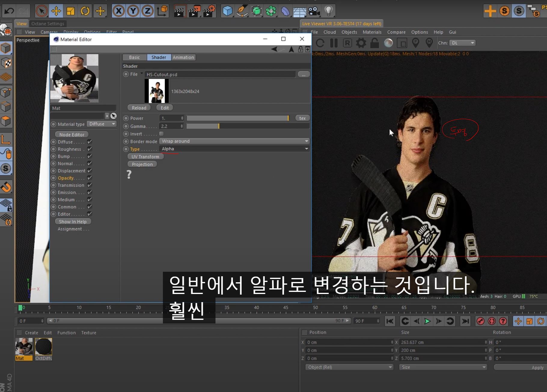Open Live Viewer Materials menu
547x392 pixels.
click(372, 32)
